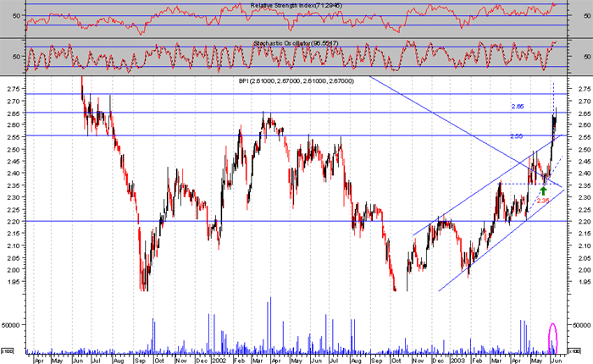Click the RSI panel's left 50 label
This screenshot has width=593, height=364.
click(16, 16)
